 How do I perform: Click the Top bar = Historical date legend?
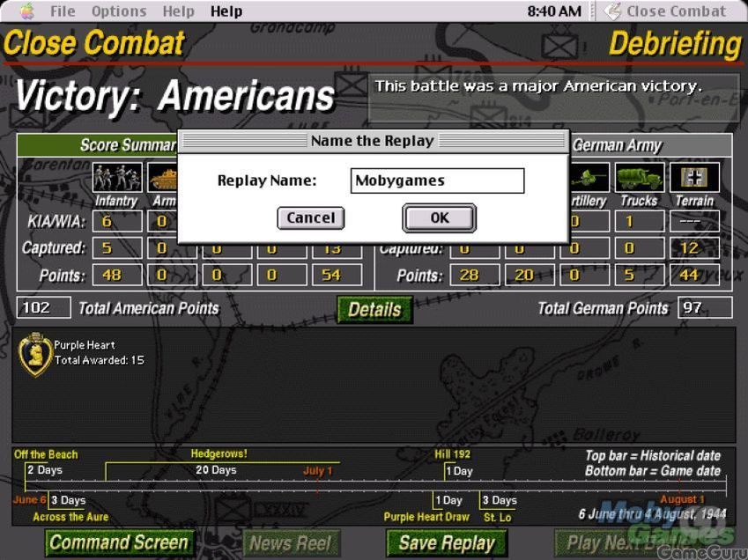click(x=653, y=455)
